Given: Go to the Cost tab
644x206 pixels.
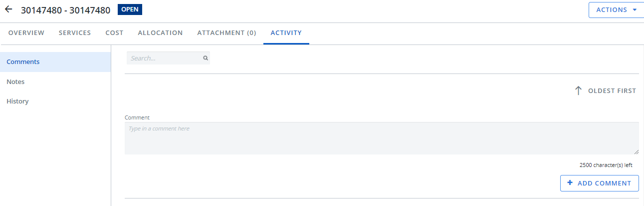Looking at the screenshot, I should tap(114, 33).
